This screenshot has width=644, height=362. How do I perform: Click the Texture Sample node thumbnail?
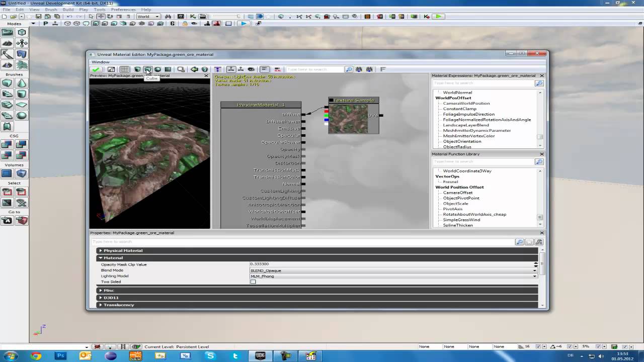(x=347, y=119)
